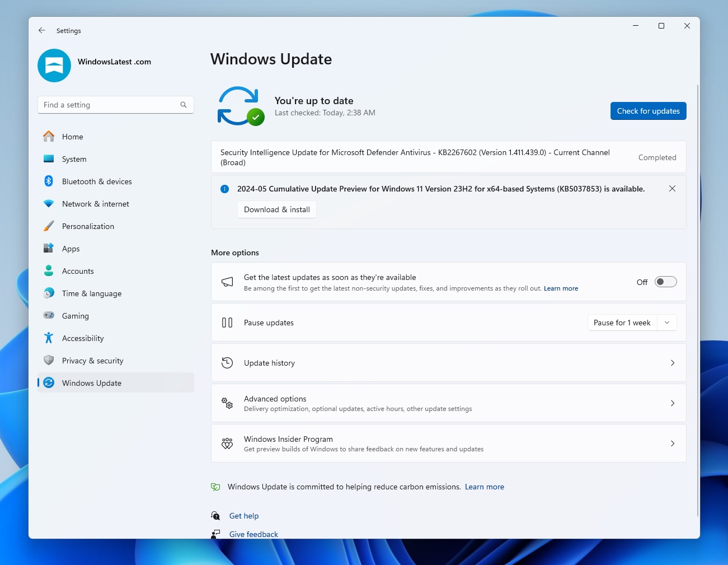Open Accessibility settings label

point(83,338)
